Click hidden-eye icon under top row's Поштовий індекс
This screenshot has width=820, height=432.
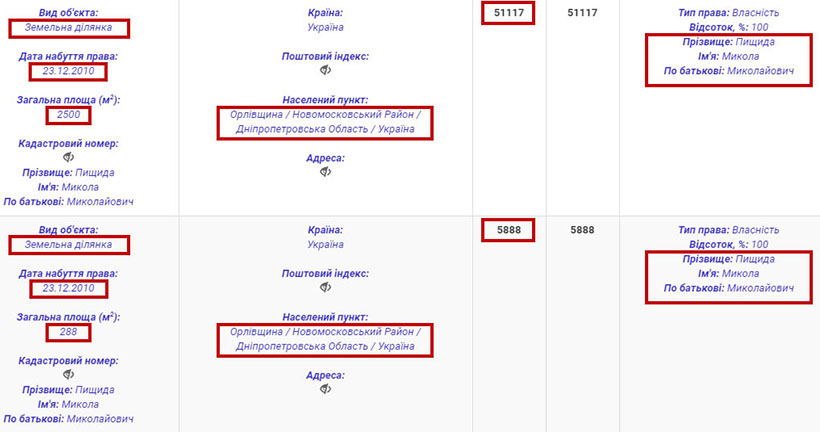pos(326,71)
